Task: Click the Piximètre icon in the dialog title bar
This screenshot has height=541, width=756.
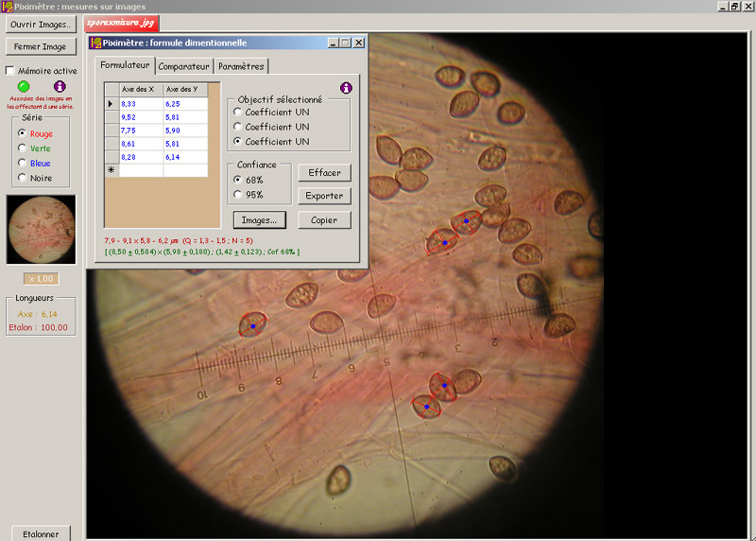Action: click(x=95, y=43)
